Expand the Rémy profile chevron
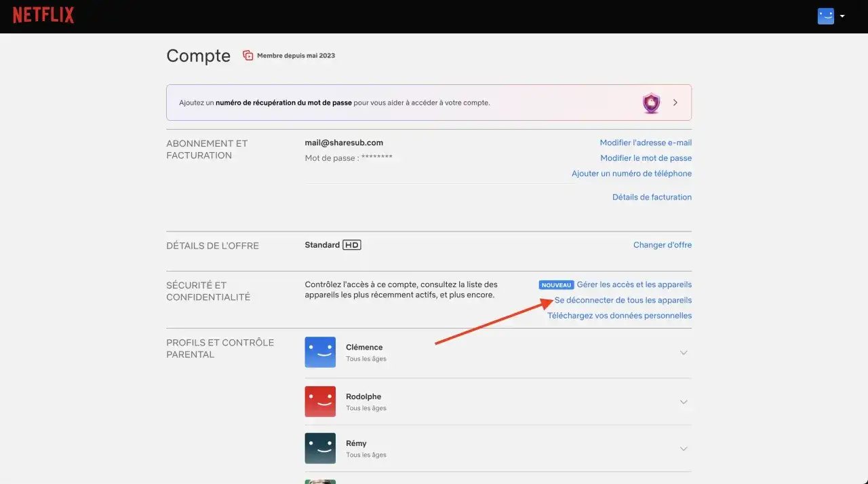Viewport: 868px width, 484px height. click(684, 449)
